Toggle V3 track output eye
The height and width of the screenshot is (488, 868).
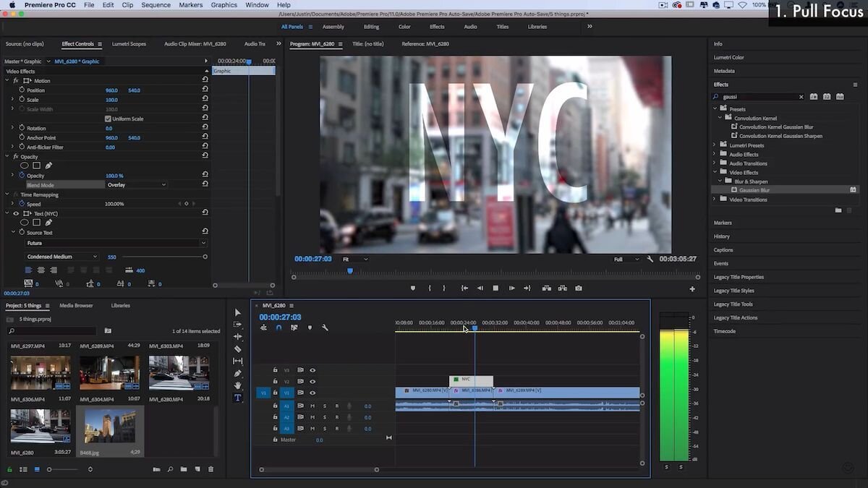tap(312, 370)
